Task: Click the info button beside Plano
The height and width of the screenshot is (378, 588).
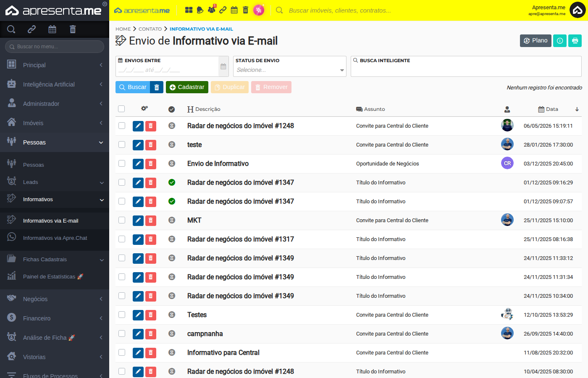Action: pos(560,41)
